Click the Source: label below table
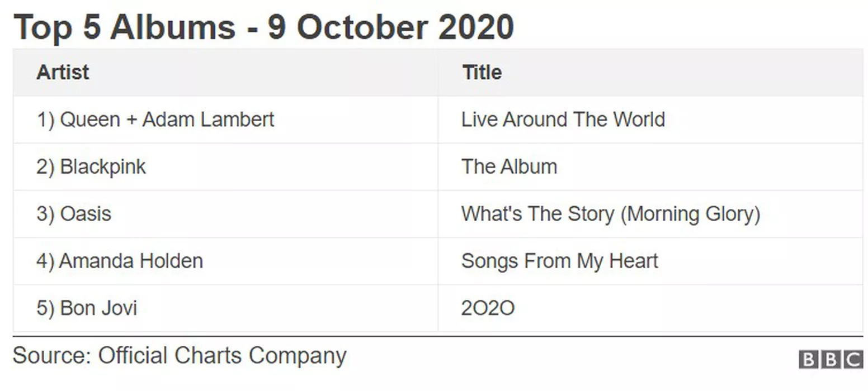Viewport: 868px width, 391px height. tap(51, 356)
